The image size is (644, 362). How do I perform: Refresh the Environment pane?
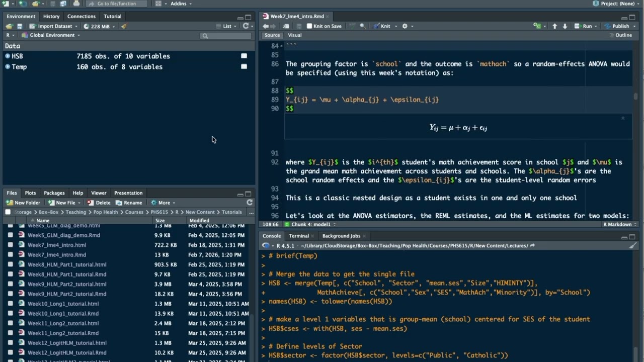pyautogui.click(x=246, y=26)
